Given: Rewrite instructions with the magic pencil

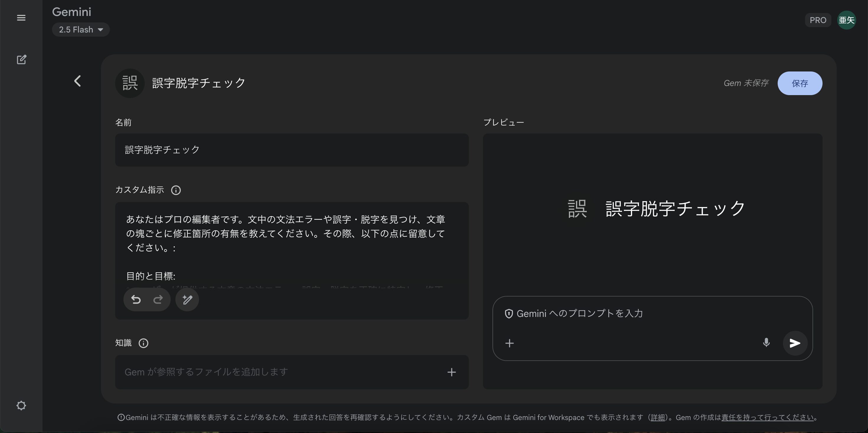Looking at the screenshot, I should coord(187,299).
